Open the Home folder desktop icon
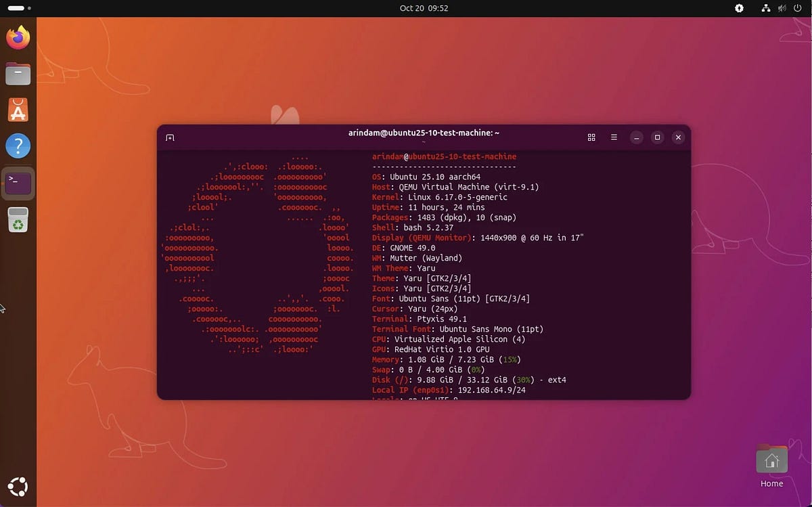The width and height of the screenshot is (812, 507). pos(771,466)
